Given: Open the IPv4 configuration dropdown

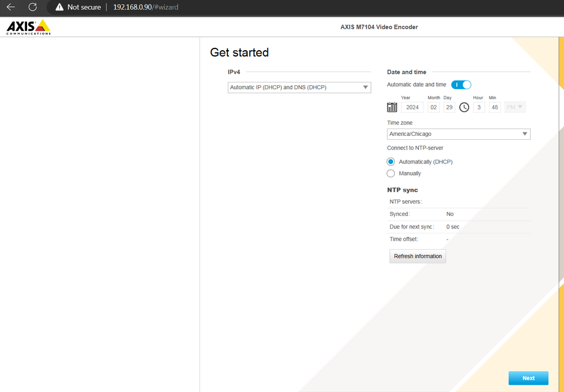Looking at the screenshot, I should [x=299, y=87].
